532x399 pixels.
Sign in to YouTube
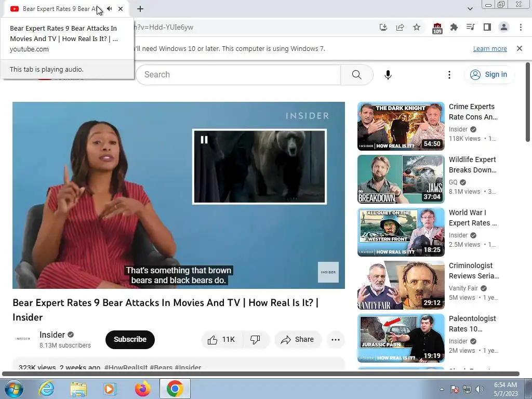coord(489,75)
